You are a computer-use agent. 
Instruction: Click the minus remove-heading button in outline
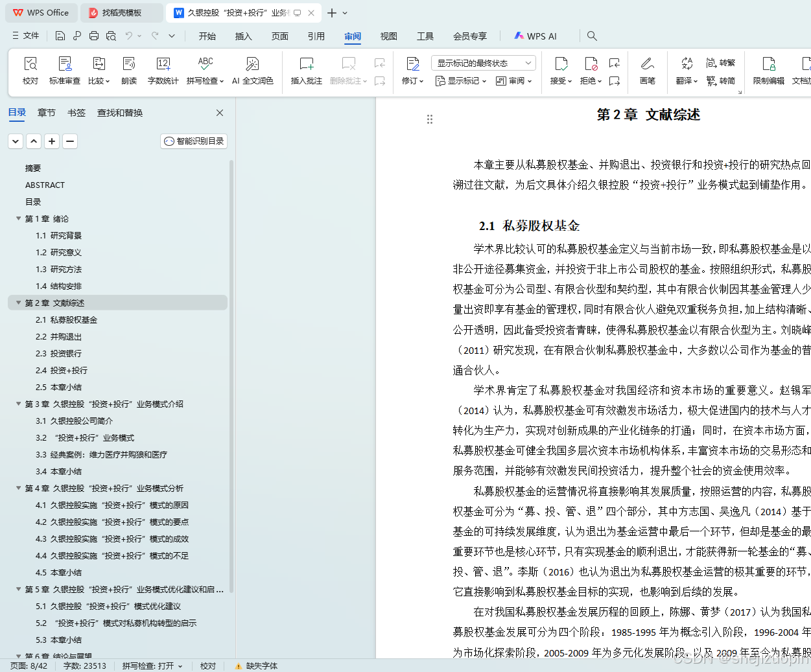pos(71,141)
